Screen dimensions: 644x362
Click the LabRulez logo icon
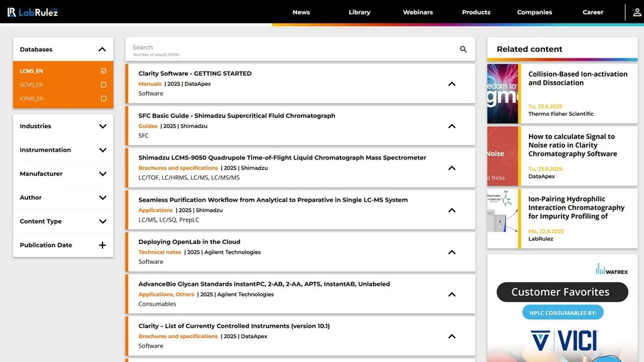click(12, 12)
